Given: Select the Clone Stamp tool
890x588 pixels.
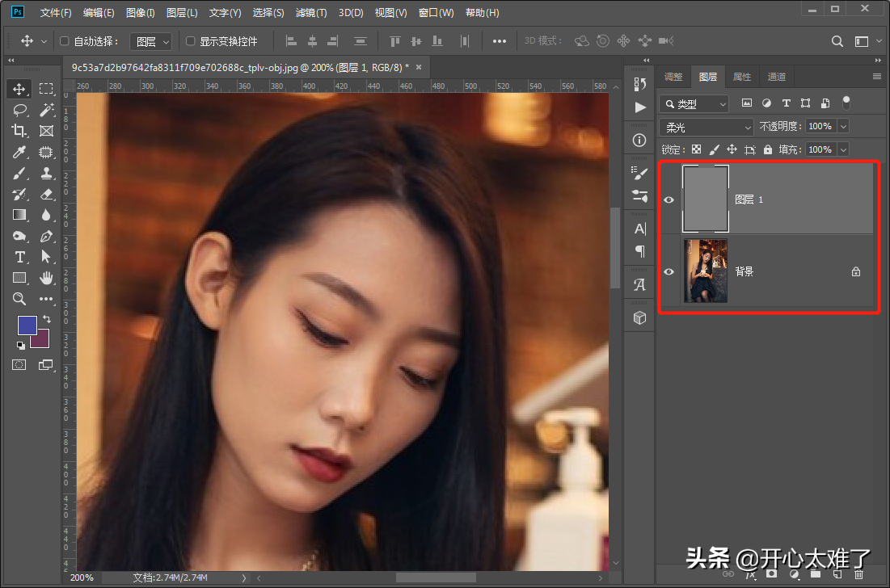Looking at the screenshot, I should (46, 173).
